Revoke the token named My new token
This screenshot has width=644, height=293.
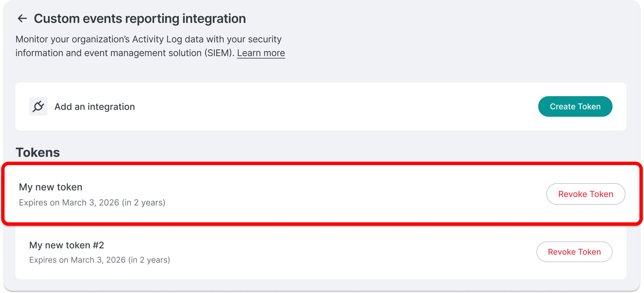pyautogui.click(x=586, y=194)
